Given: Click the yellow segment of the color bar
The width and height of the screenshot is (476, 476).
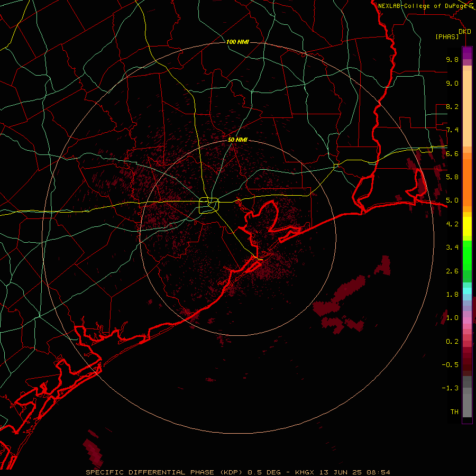Looking at the screenshot, I should [467, 226].
